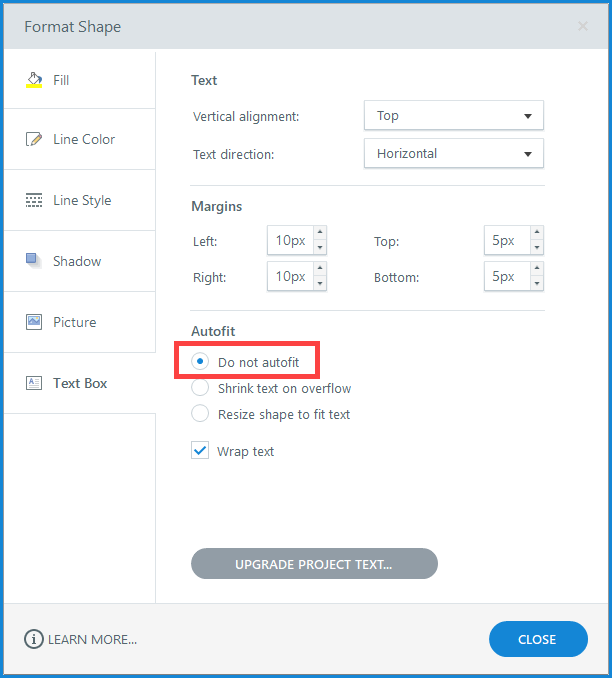This screenshot has height=678, width=612.
Task: Choose Shrink text on overflow option
Action: (200, 387)
